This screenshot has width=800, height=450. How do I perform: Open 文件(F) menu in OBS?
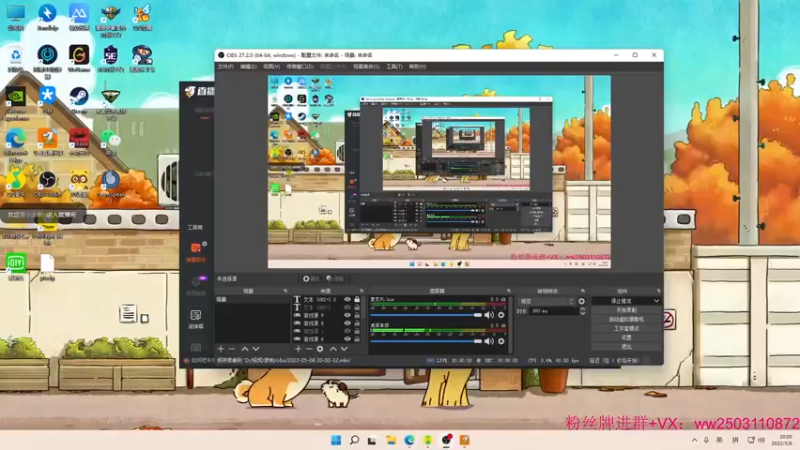226,66
